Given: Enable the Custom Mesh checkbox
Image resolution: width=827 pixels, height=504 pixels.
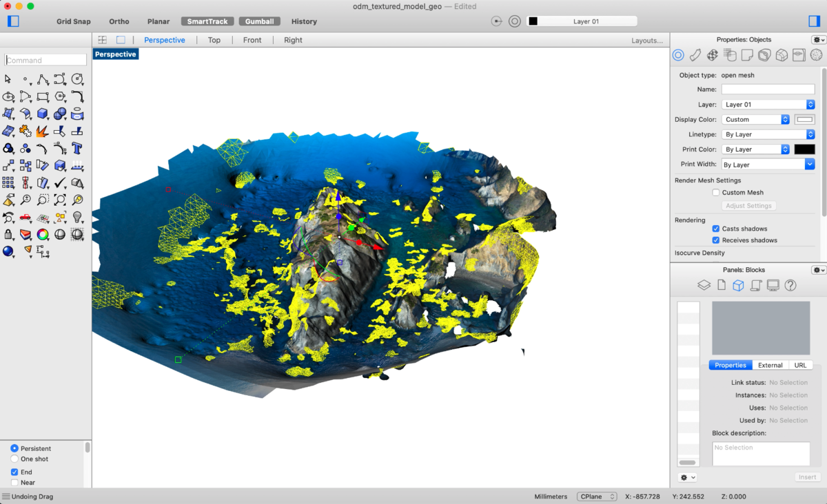Looking at the screenshot, I should pyautogui.click(x=716, y=193).
